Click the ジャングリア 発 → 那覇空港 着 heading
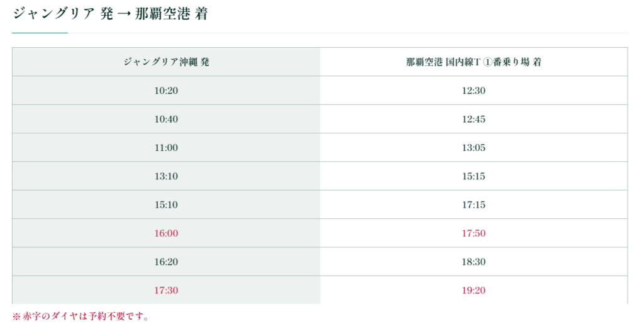Screen dimensions: 644x331 [x=110, y=14]
